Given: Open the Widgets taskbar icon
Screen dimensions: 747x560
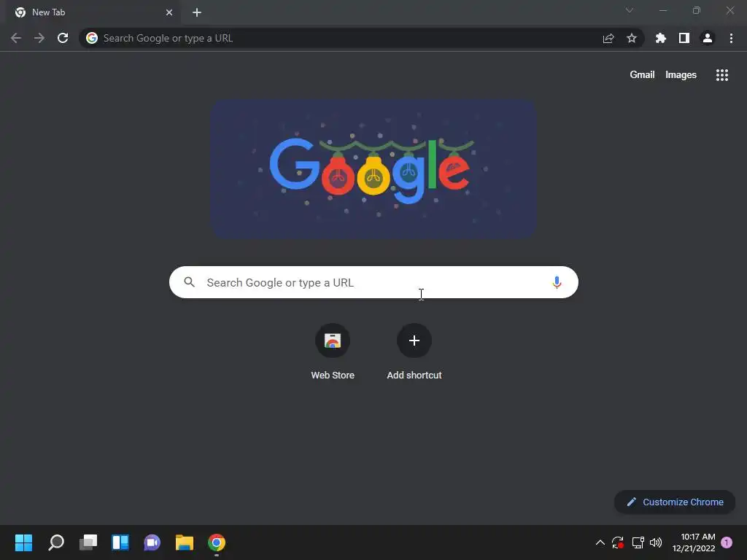Looking at the screenshot, I should [x=120, y=542].
